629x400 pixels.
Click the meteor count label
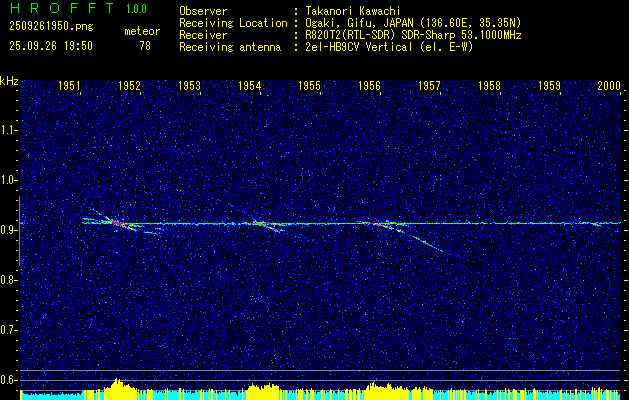[x=142, y=31]
